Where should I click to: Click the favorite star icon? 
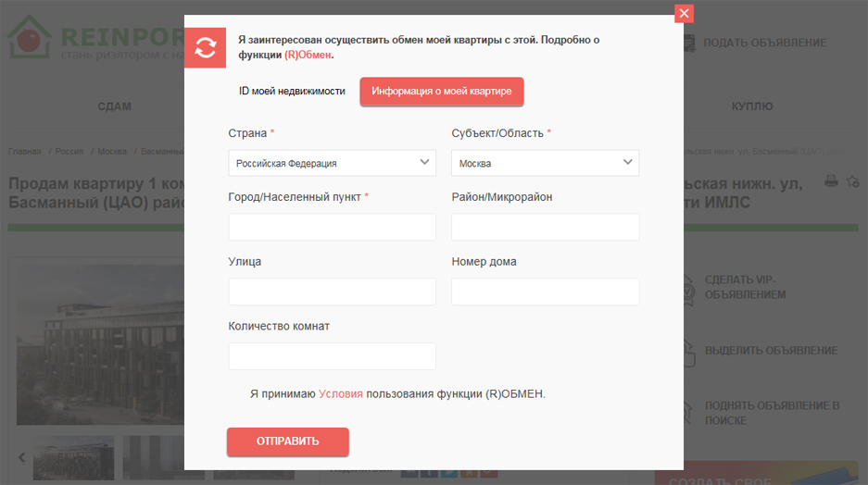pyautogui.click(x=853, y=180)
